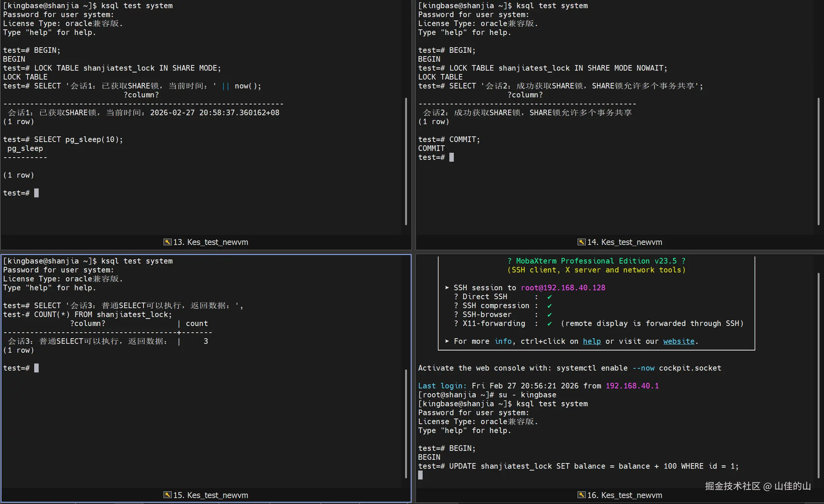Click the terminal icon on tab 15
The width and height of the screenshot is (824, 504).
click(x=167, y=495)
